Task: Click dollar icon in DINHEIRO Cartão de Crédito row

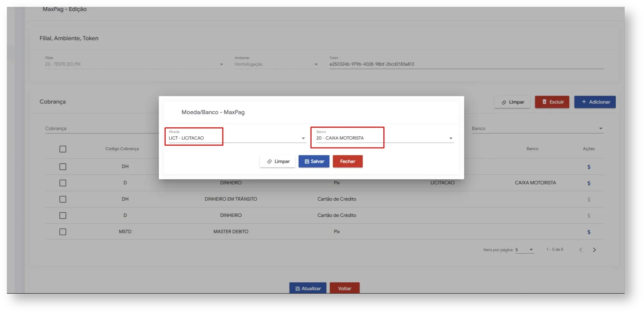Action: (589, 216)
